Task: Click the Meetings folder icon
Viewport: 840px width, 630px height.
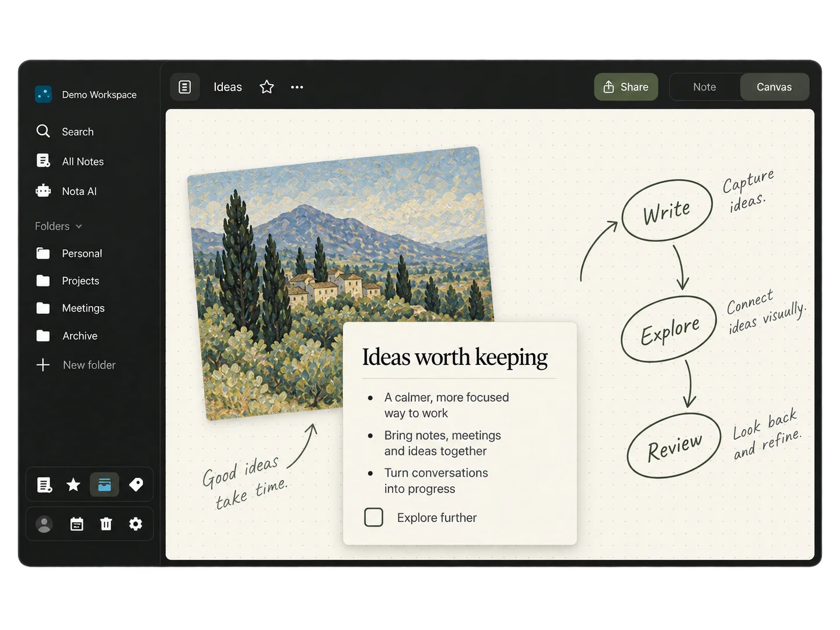Action: 43,308
